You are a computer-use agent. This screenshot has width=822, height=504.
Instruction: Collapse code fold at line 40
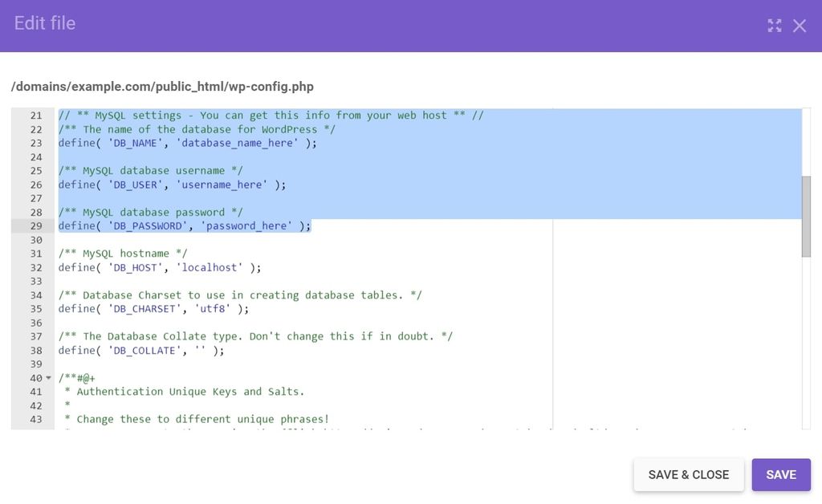(48, 378)
